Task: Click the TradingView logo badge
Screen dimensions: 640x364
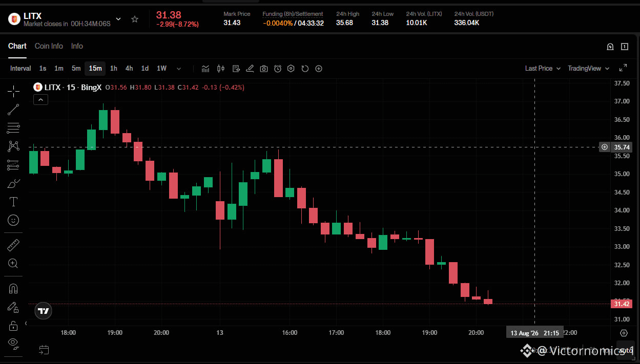Action: (x=44, y=311)
